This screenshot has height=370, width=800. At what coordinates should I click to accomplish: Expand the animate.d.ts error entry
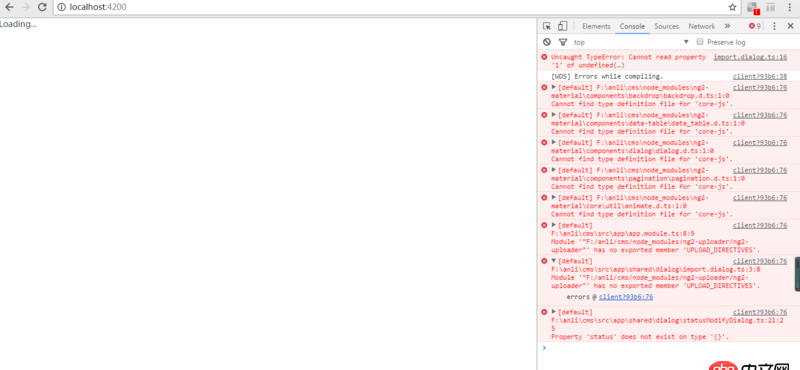(554, 198)
